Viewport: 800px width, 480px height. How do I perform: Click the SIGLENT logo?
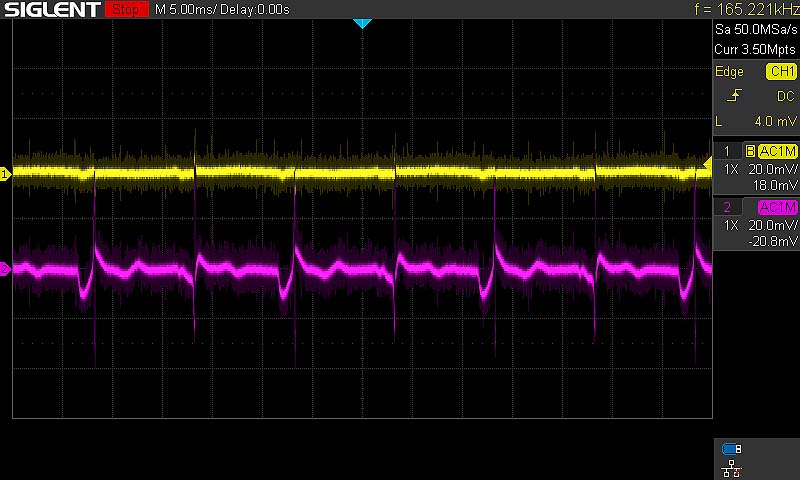pos(53,9)
